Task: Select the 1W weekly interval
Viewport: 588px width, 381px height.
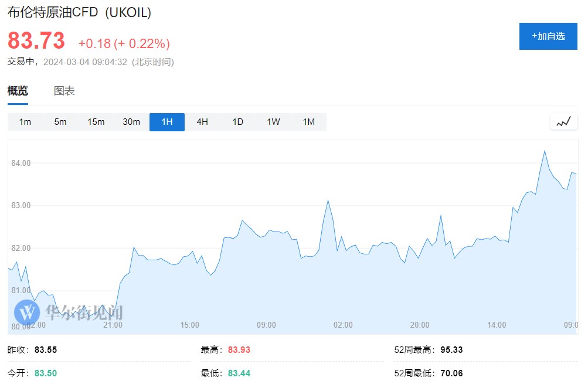Action: tap(273, 122)
